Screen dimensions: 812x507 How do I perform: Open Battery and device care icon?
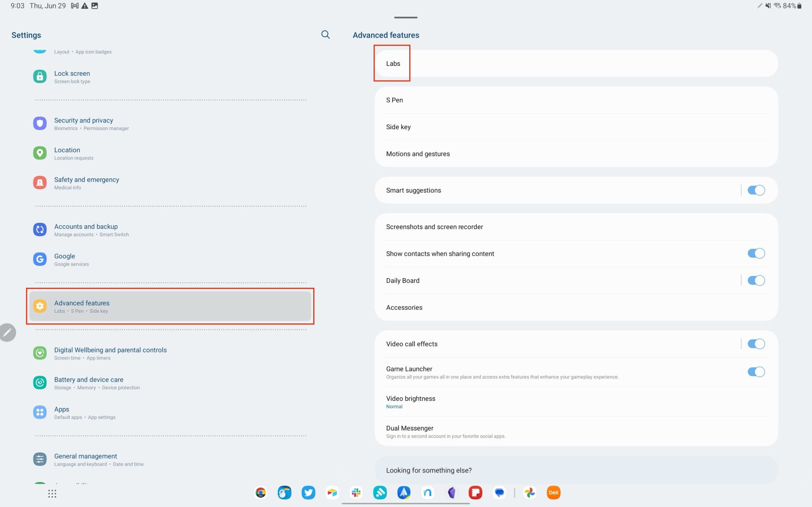pyautogui.click(x=40, y=383)
